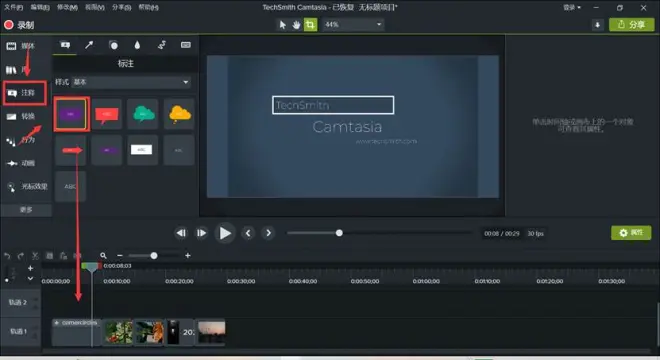Click the large play button

(225, 233)
